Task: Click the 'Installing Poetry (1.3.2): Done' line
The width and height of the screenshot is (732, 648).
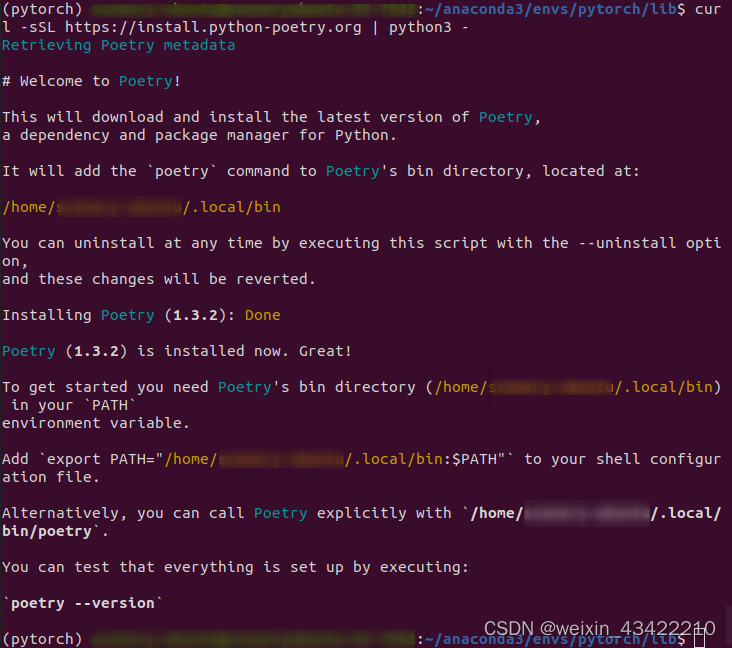Action: (x=141, y=316)
